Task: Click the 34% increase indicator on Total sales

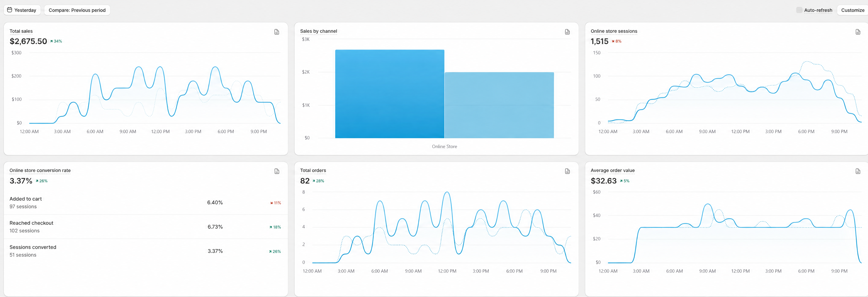Action: pyautogui.click(x=56, y=41)
